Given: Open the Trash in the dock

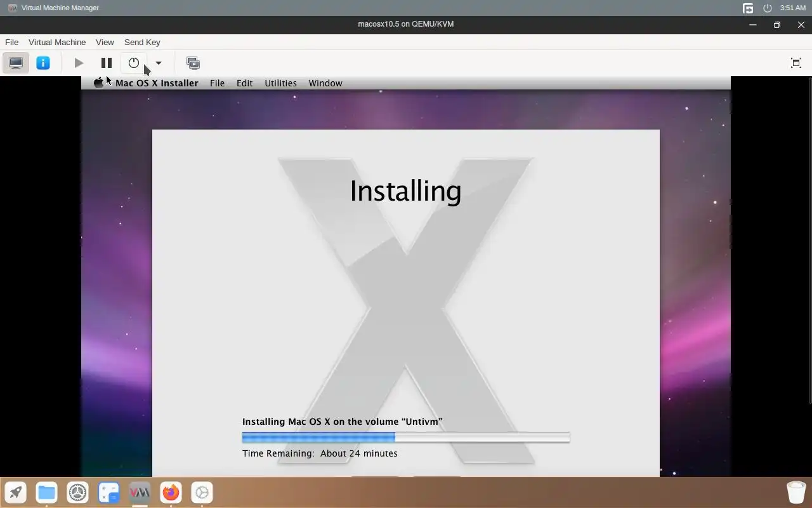Looking at the screenshot, I should (796, 492).
